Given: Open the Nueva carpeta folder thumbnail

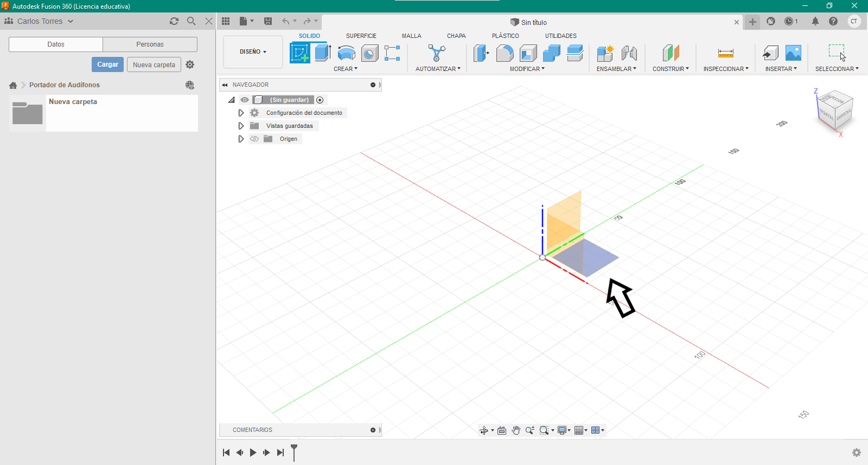Looking at the screenshot, I should 27,113.
